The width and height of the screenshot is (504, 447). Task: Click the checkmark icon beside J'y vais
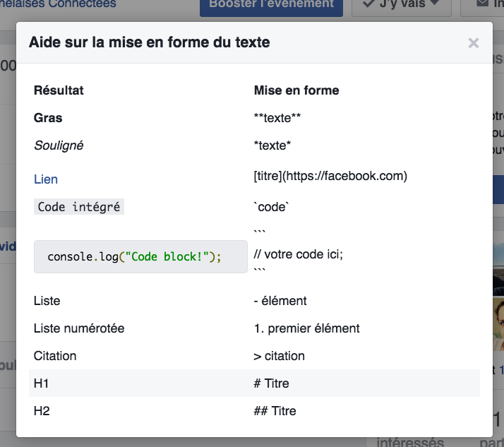(x=368, y=5)
